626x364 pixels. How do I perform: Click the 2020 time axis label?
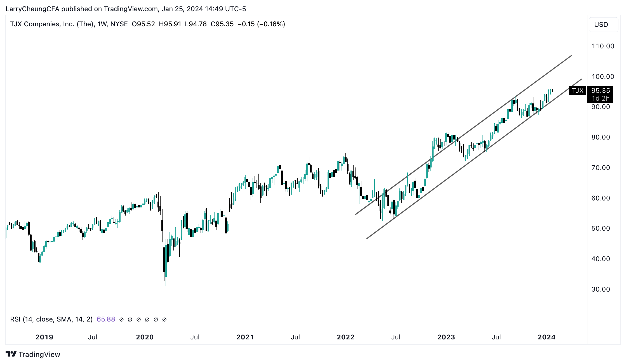click(x=145, y=337)
